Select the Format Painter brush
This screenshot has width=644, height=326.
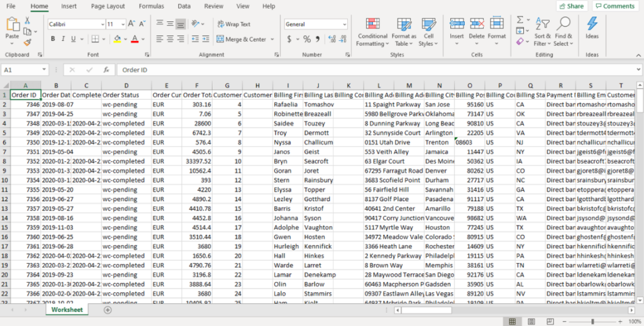point(28,42)
